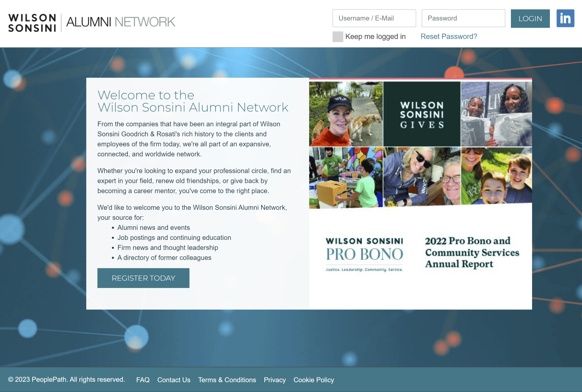This screenshot has height=392, width=582.
Task: Open the Contact Us page
Action: [174, 380]
